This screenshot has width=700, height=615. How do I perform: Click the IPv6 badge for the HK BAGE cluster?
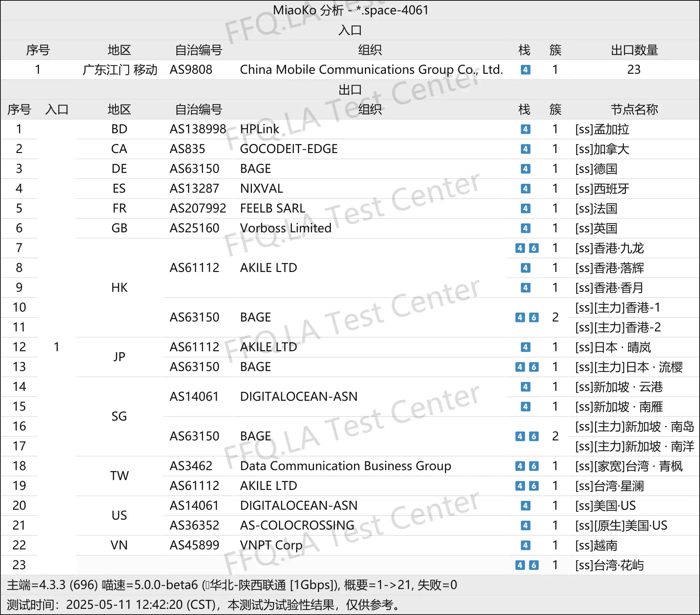(534, 317)
